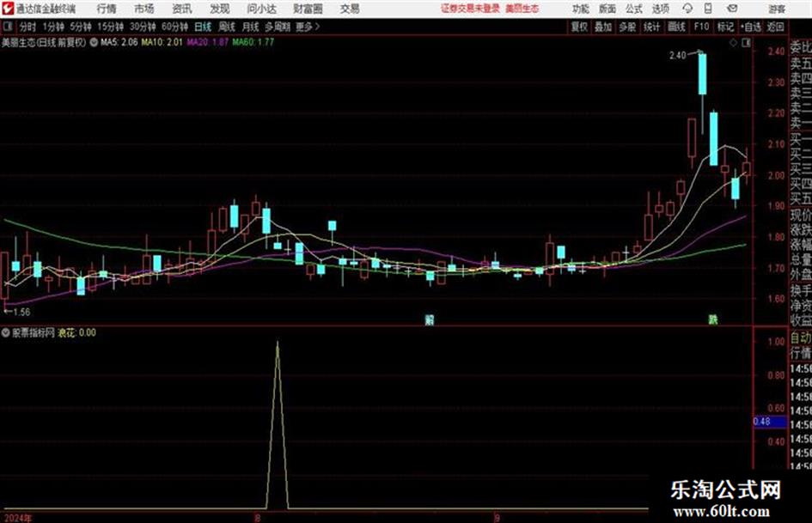The image size is (812, 523).
Task: Open the 资讯 menu
Action: point(182,9)
